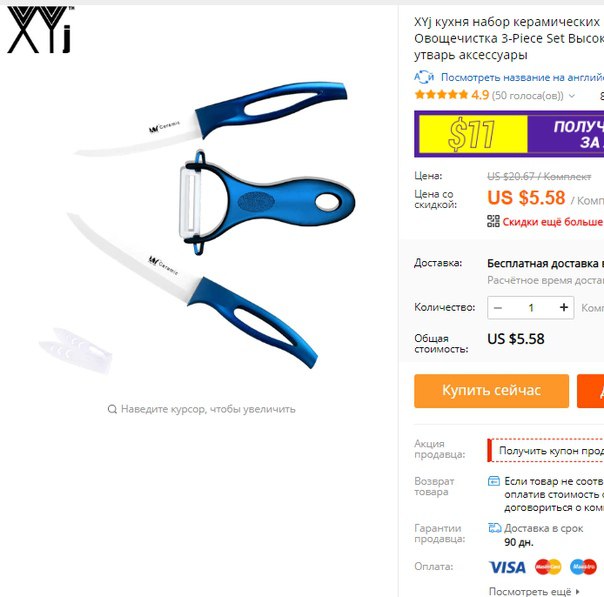Click the five-star rating

click(441, 95)
